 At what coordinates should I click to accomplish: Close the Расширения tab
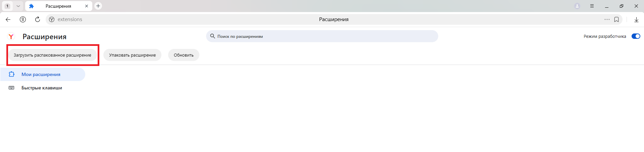[x=87, y=6]
